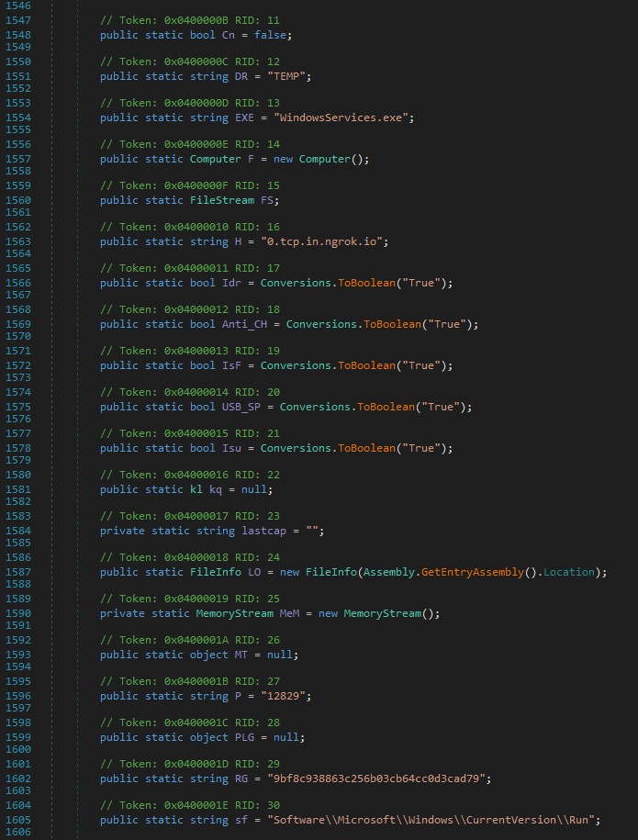
Task: Click the ToBoolean call on the Idr line
Action: pyautogui.click(x=366, y=283)
